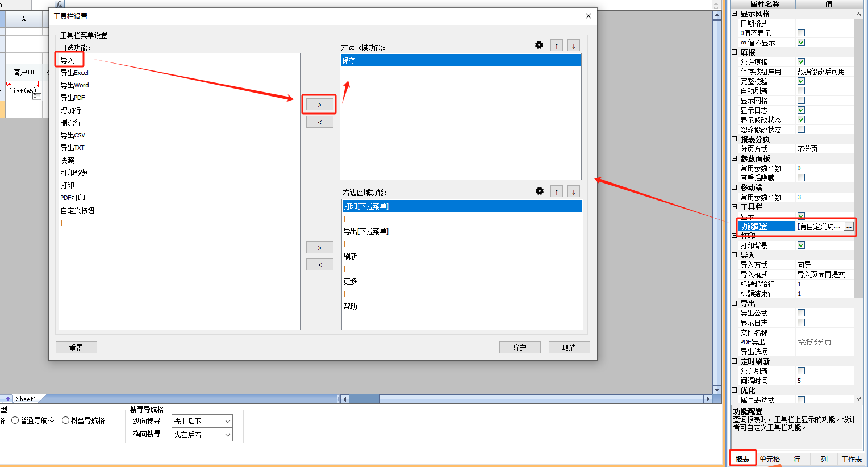Click move-down arrow for left area functions
868x467 pixels.
coord(574,46)
